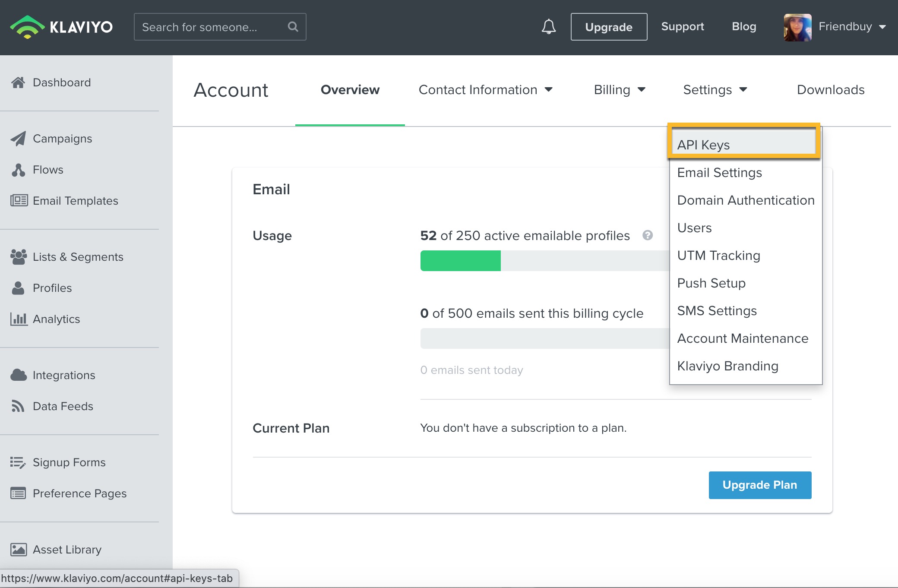Screen dimensions: 898x588
Task: Expand the Billing dropdown
Action: (x=620, y=90)
